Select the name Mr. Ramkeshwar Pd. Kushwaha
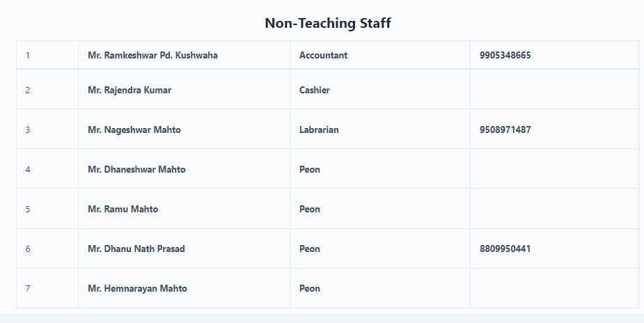The height and width of the screenshot is (323, 644). click(x=152, y=56)
